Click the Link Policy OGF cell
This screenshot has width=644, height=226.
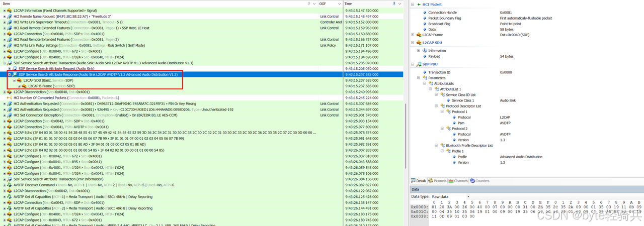tap(328, 45)
